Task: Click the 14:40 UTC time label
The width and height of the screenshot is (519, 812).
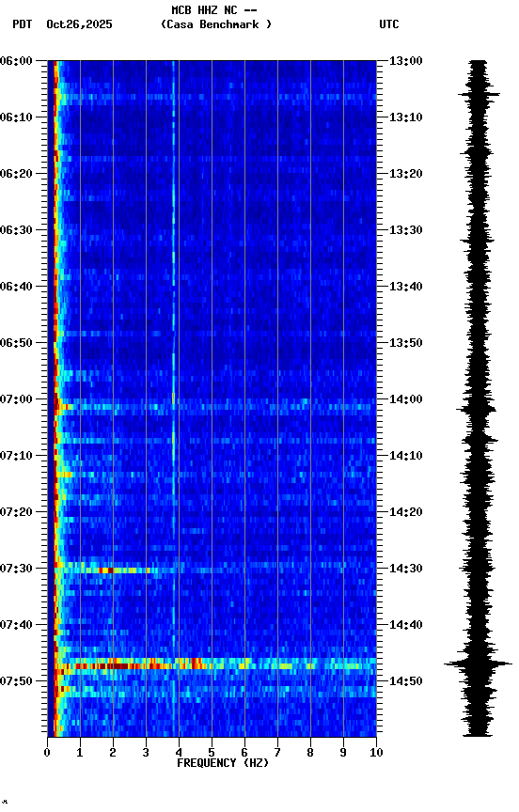Action: (406, 625)
